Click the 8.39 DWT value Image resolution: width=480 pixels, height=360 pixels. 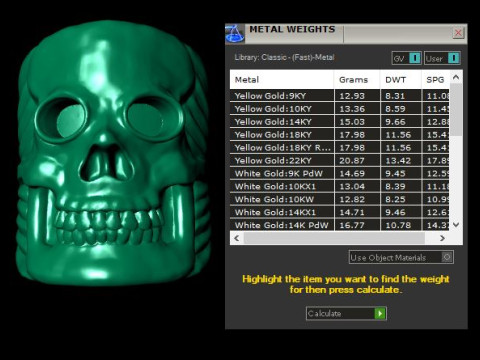pyautogui.click(x=395, y=187)
